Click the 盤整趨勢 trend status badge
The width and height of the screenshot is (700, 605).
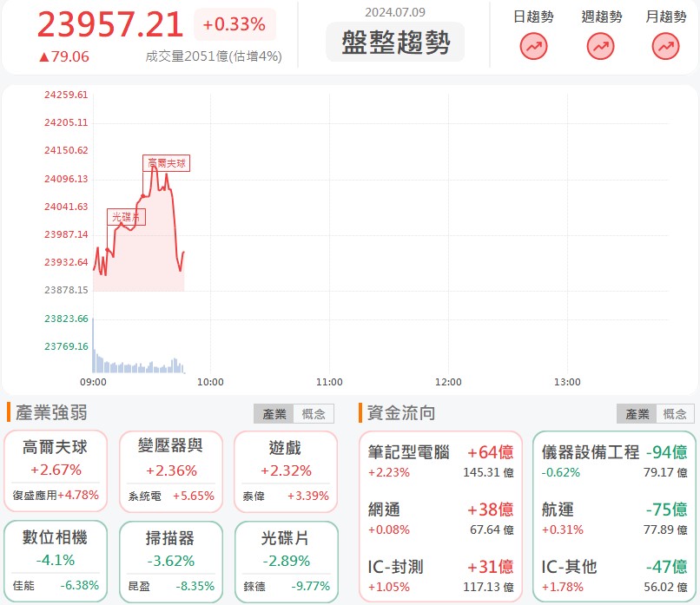[395, 42]
